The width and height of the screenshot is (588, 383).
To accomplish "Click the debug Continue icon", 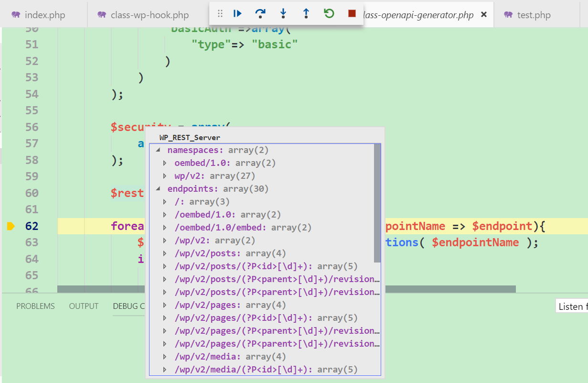I will pyautogui.click(x=237, y=14).
